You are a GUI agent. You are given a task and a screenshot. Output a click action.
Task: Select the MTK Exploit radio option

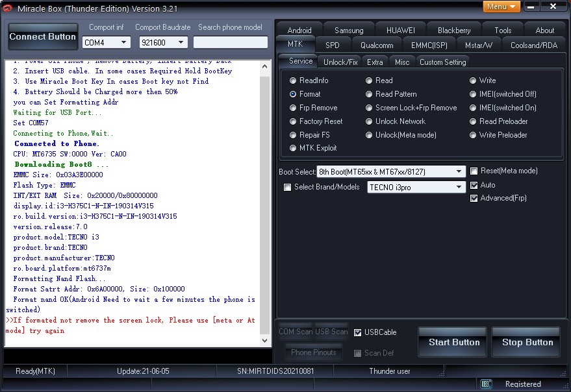click(x=313, y=148)
